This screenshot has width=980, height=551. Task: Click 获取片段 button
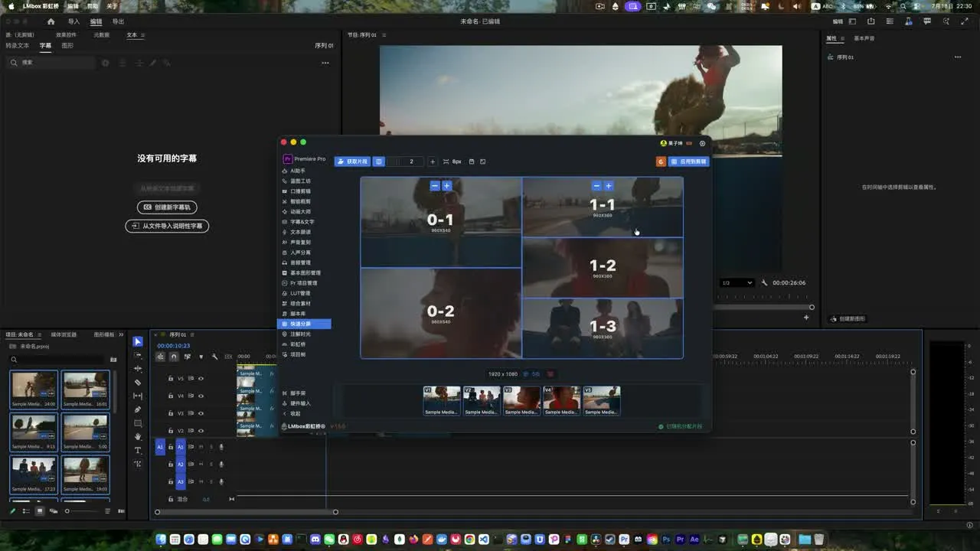pos(352,161)
